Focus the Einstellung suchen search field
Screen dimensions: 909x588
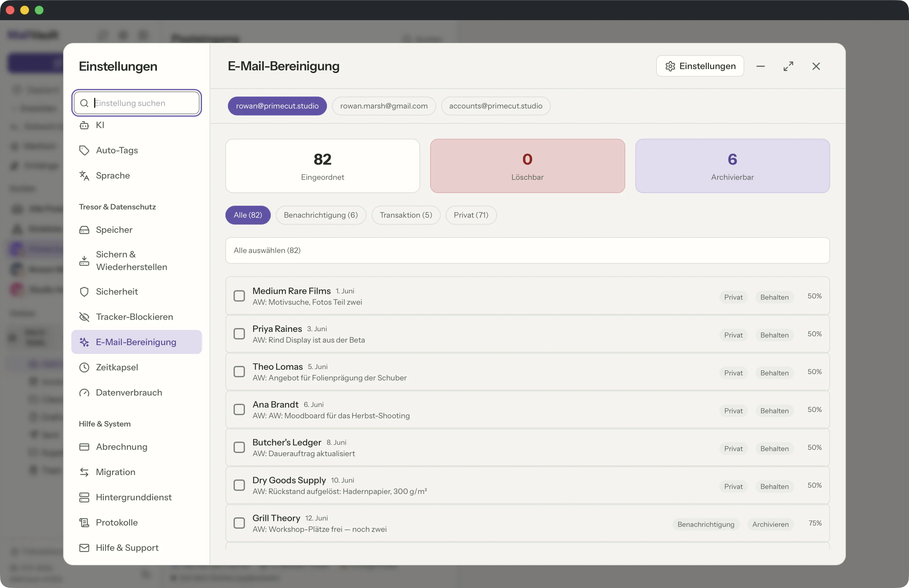coord(137,103)
